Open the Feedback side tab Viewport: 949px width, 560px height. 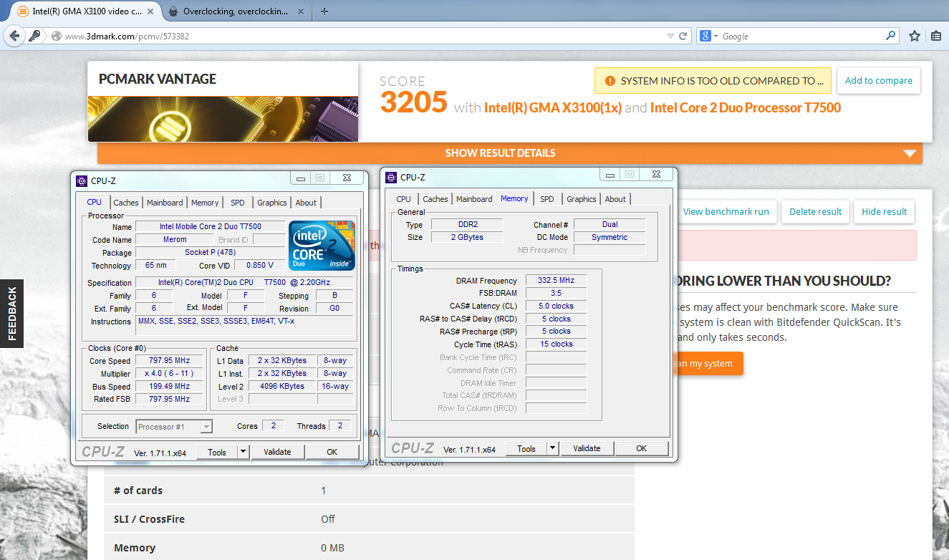pos(11,314)
